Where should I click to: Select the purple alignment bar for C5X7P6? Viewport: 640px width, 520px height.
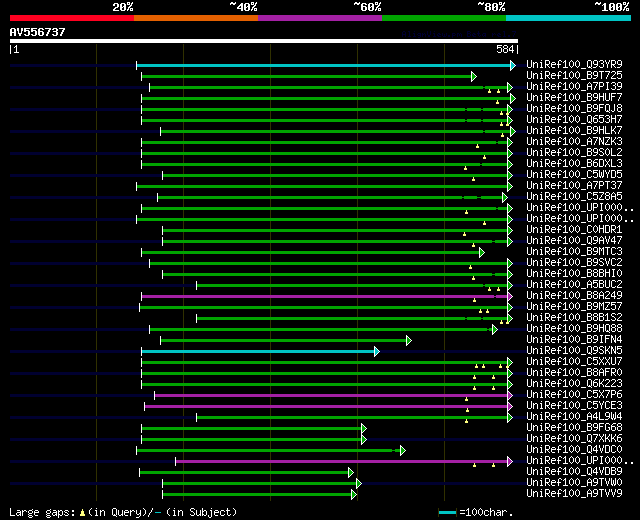[333, 396]
